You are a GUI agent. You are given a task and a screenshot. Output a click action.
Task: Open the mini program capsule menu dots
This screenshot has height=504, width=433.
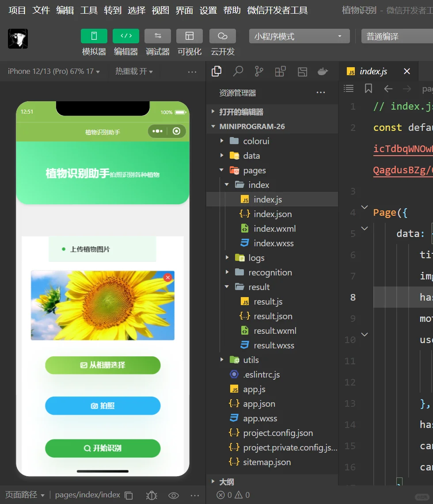[157, 131]
